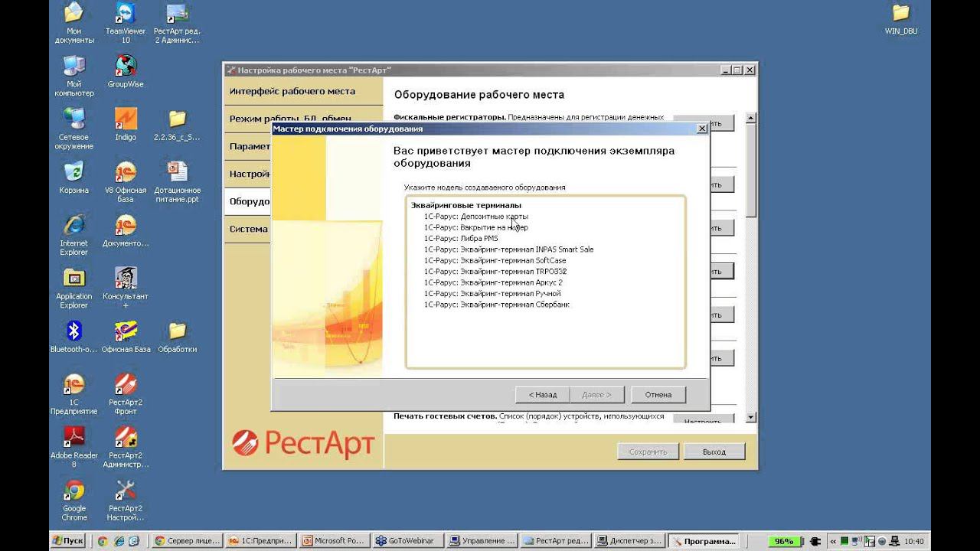Open the Корзина recycle bin

pyautogui.click(x=73, y=177)
